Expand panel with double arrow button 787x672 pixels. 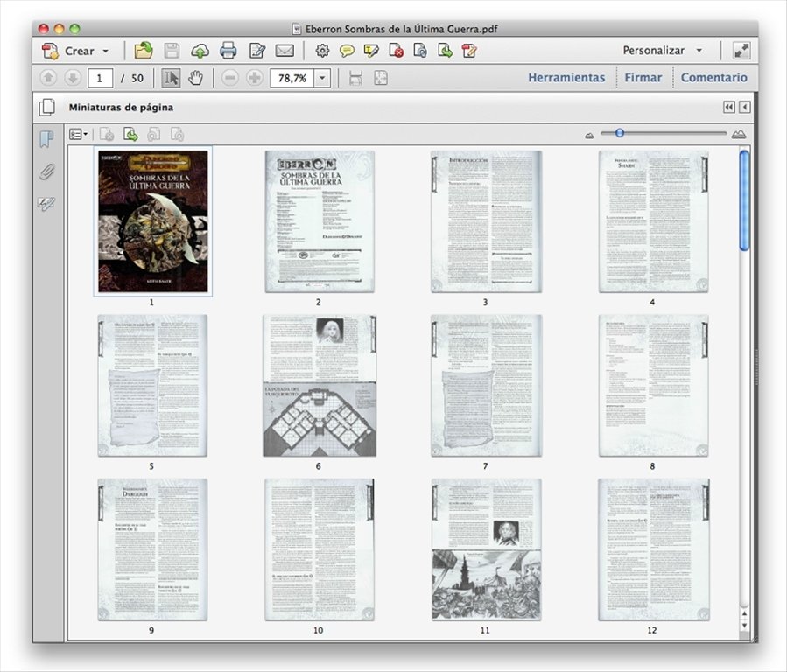click(728, 107)
